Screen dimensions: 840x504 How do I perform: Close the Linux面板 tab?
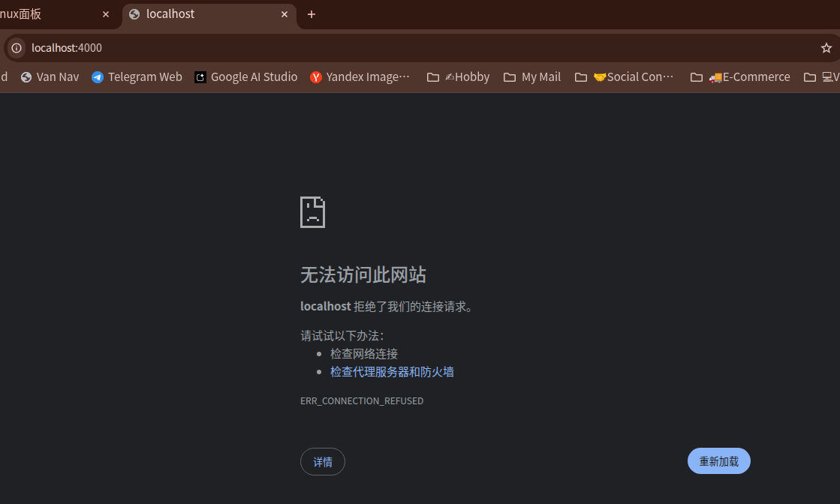(106, 14)
